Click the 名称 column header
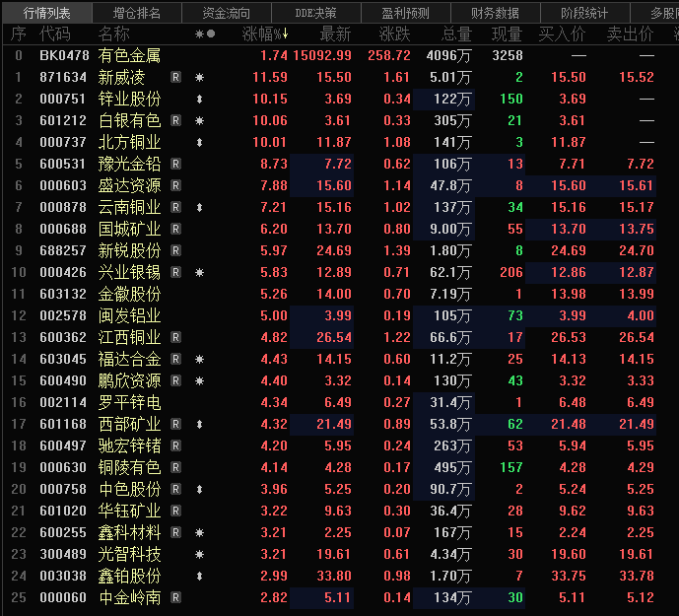679x616 pixels. [x=114, y=34]
